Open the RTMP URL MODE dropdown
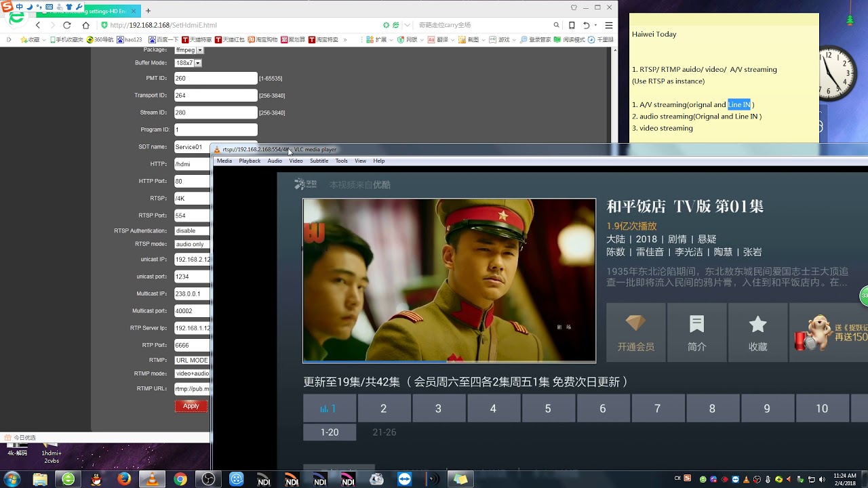 click(192, 361)
